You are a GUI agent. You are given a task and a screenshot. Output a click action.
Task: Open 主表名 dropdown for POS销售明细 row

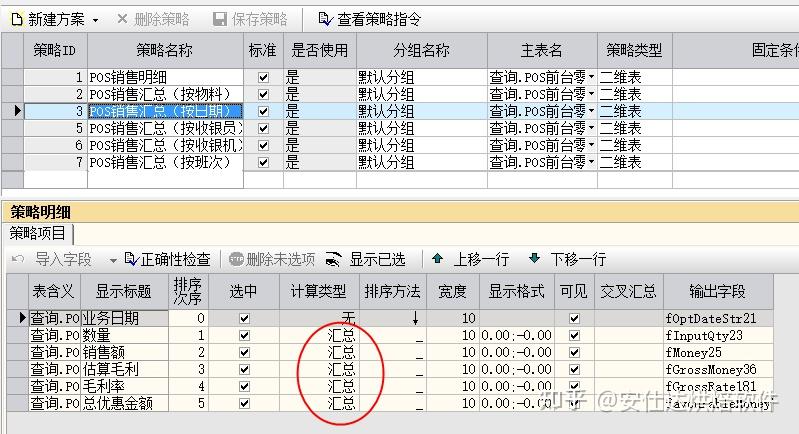coord(591,77)
